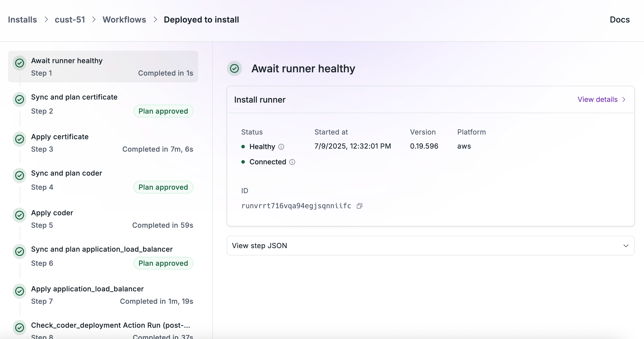Click the large check icon beside the page heading

pyautogui.click(x=234, y=68)
